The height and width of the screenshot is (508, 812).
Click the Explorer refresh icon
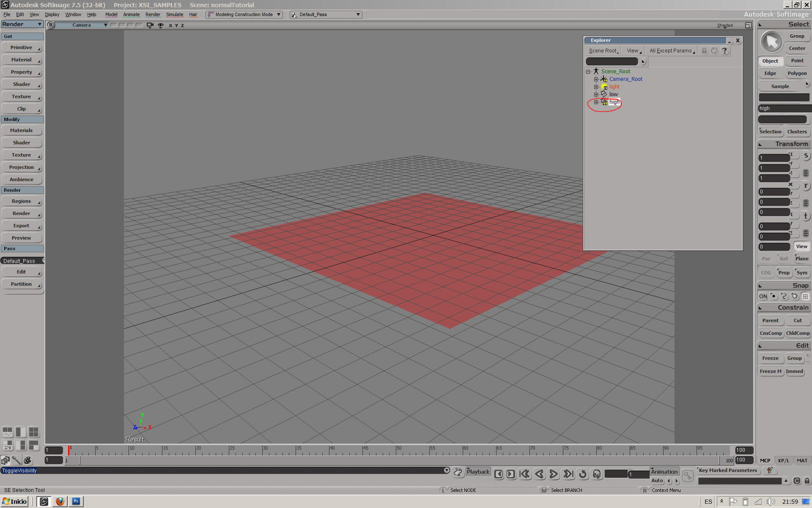click(x=714, y=51)
